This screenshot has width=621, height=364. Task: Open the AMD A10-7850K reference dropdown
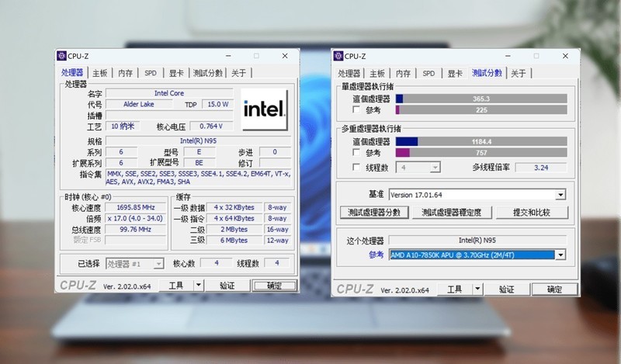[560, 255]
